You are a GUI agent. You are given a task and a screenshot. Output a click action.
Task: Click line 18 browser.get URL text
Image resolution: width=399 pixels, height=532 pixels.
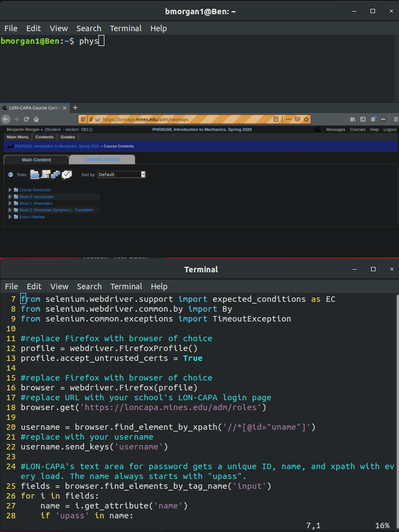tap(144, 407)
